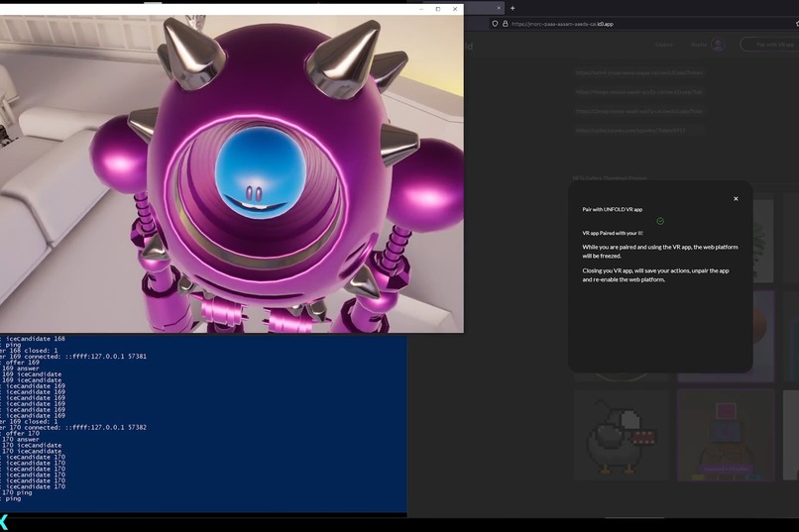Close the Pair with UNFOLD VR app dialog
The width and height of the screenshot is (799, 532).
(x=736, y=198)
